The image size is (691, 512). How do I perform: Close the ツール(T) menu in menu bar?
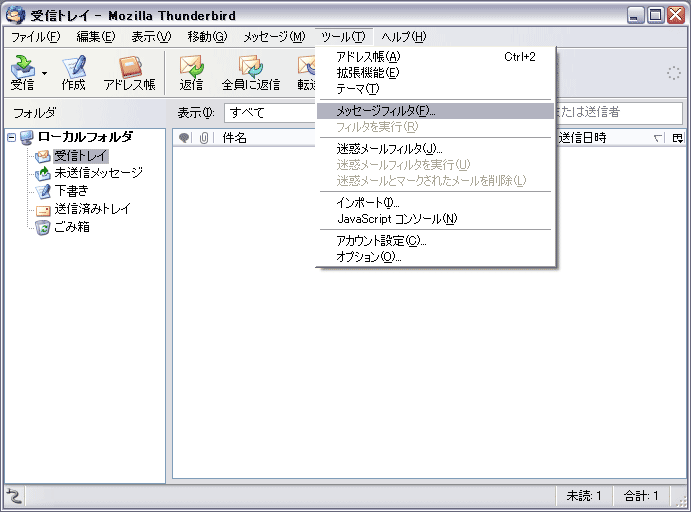(x=344, y=37)
